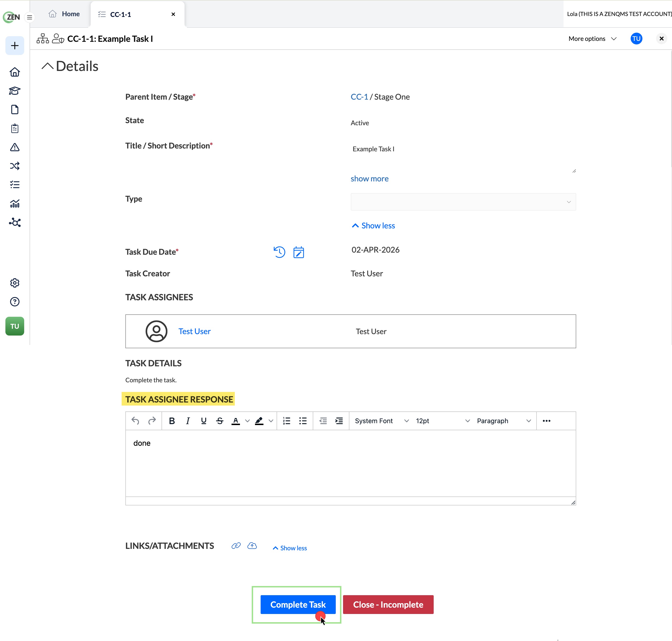The height and width of the screenshot is (641, 672).
Task: Increase indent in editor
Action: tap(339, 421)
